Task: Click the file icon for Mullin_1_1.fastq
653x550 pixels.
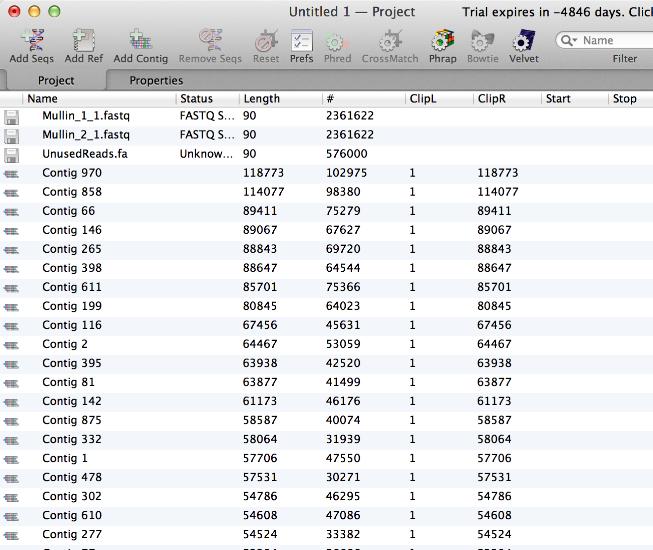Action: (x=12, y=117)
